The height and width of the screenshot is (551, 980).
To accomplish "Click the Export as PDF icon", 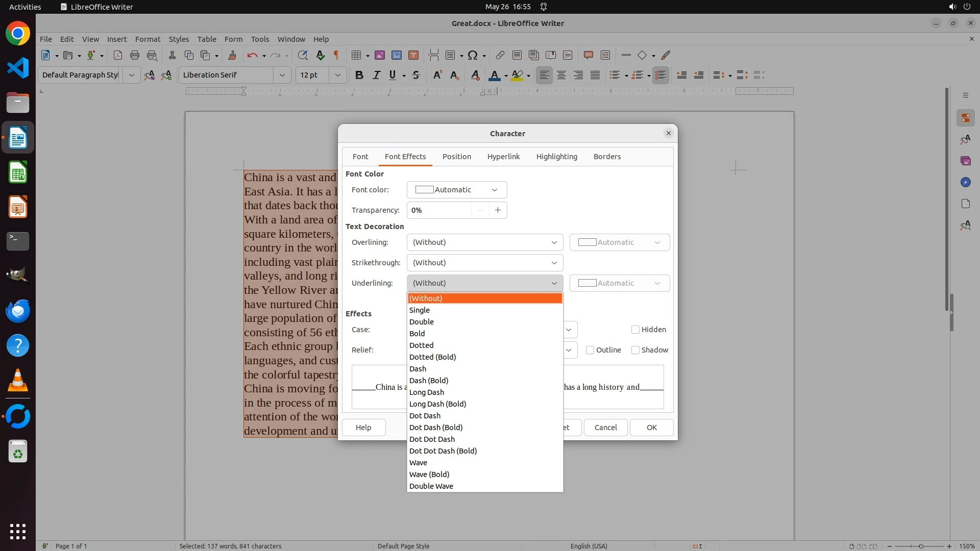I will click(117, 55).
